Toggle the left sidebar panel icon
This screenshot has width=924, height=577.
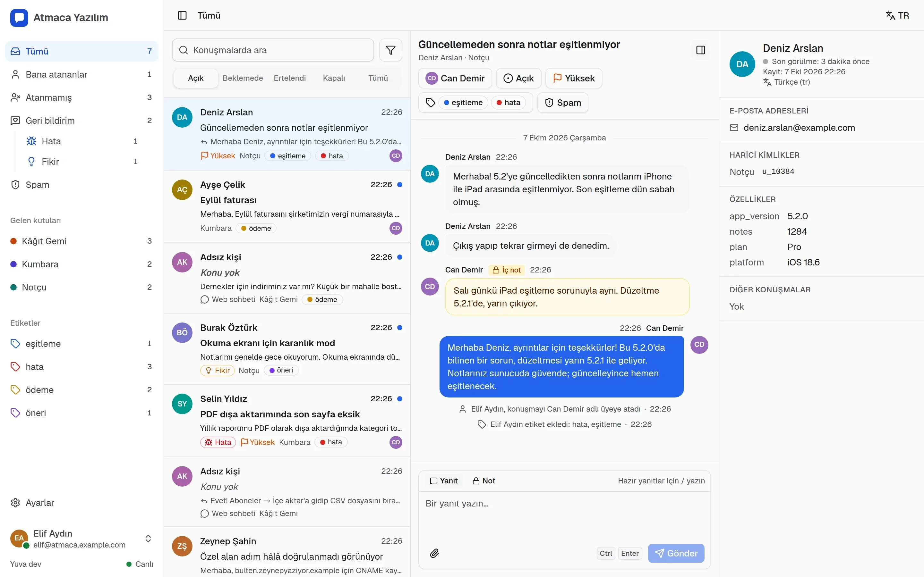[182, 15]
